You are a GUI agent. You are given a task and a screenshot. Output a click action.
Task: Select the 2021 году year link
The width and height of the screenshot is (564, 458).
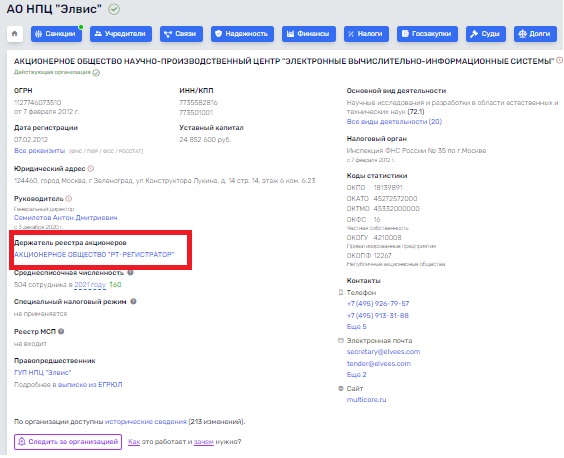[90, 285]
